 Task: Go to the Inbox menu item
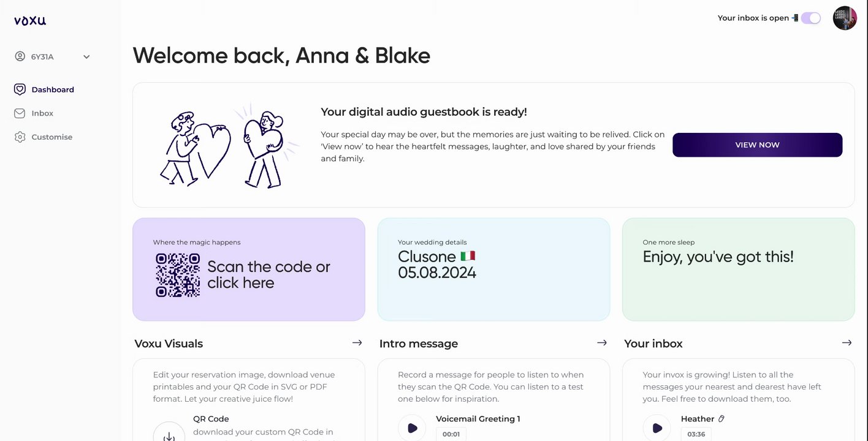42,113
